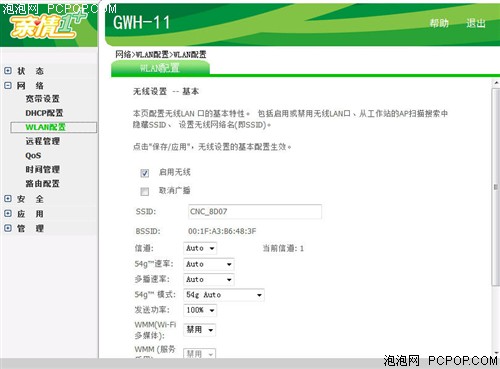Screen dimensions: 500x369
Task: Expand the 状态 menu section
Action: coord(8,71)
